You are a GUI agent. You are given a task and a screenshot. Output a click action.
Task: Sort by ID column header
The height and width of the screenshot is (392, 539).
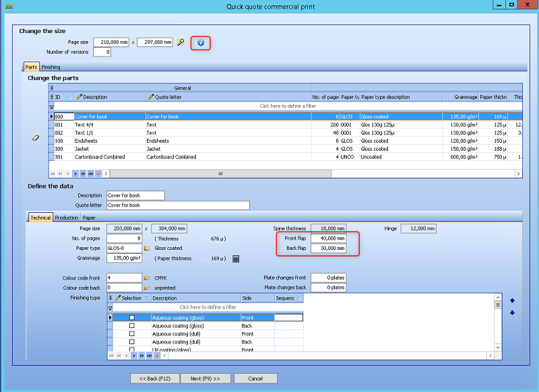63,97
